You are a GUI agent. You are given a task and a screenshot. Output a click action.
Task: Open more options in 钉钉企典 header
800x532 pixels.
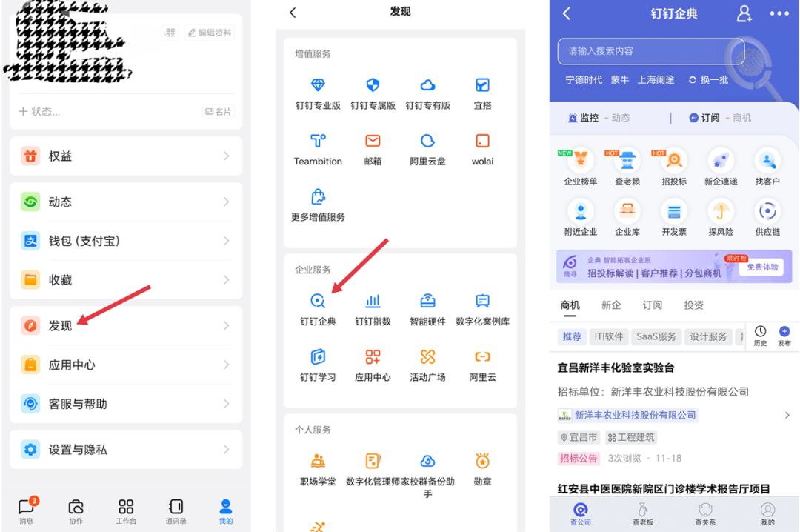(779, 14)
